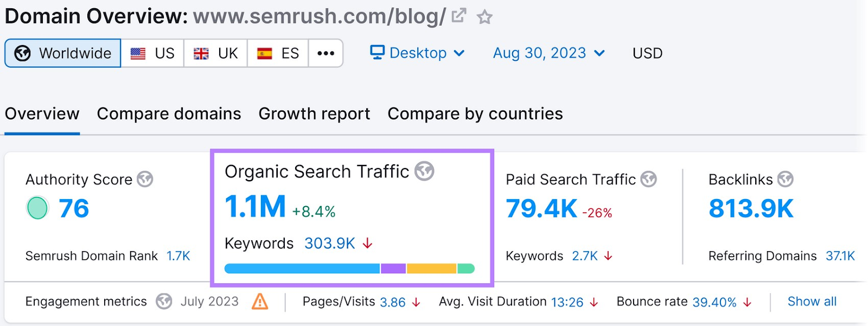The height and width of the screenshot is (326, 868).
Task: Click the Show all link
Action: (812, 301)
